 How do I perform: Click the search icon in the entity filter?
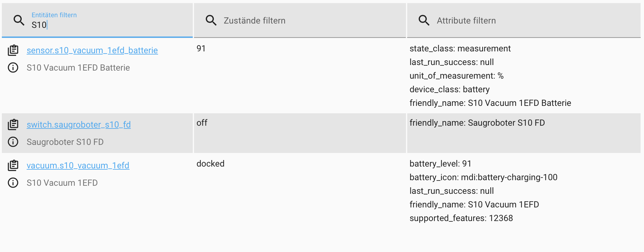pos(19,20)
